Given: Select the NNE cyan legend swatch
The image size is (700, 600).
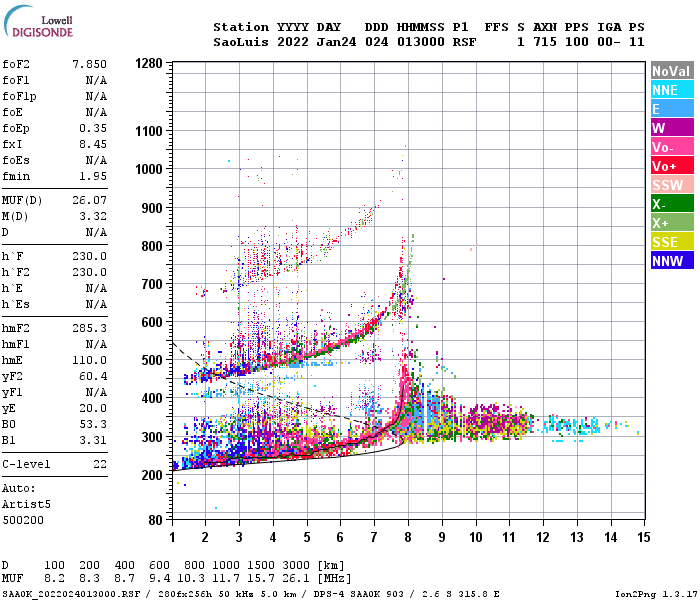Looking at the screenshot, I should tap(672, 90).
